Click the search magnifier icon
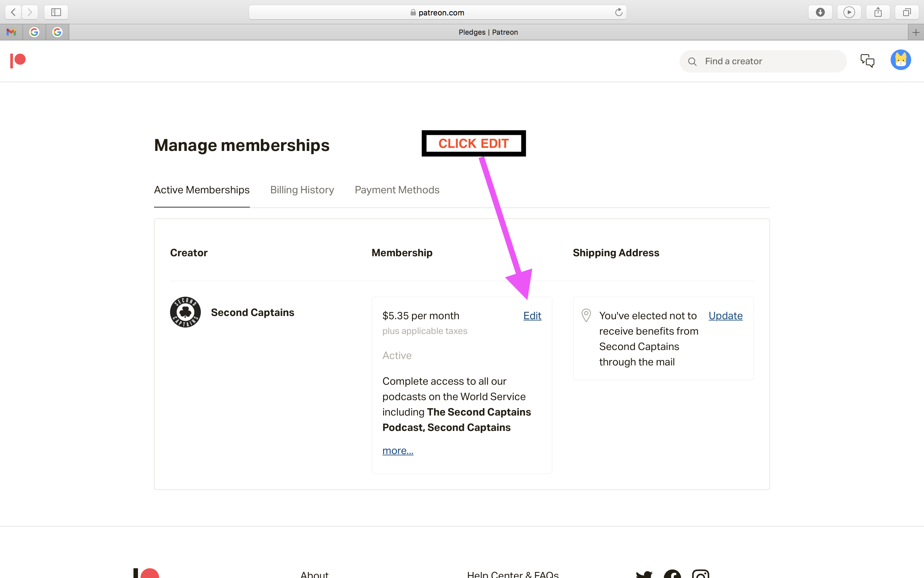This screenshot has height=578, width=924. coord(692,62)
